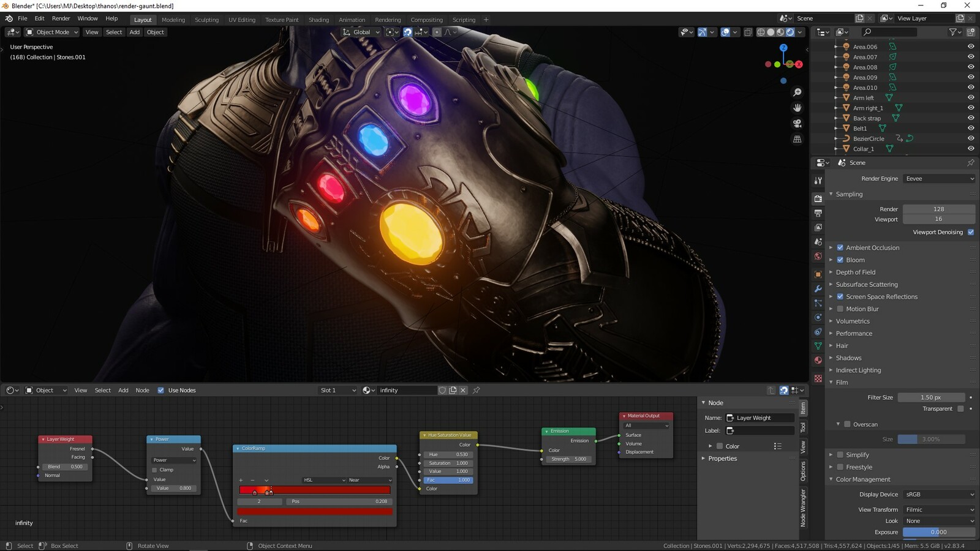Toggle Viewport Denoising checkbox
The width and height of the screenshot is (980, 551).
971,232
